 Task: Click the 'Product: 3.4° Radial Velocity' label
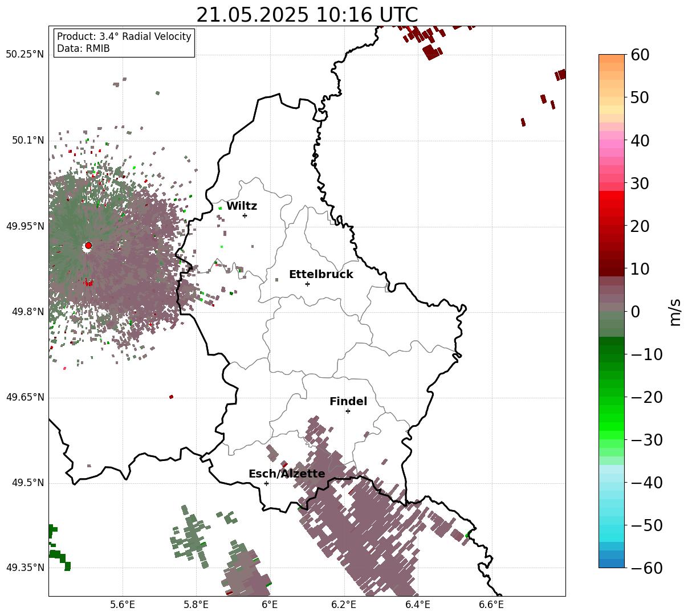(124, 36)
